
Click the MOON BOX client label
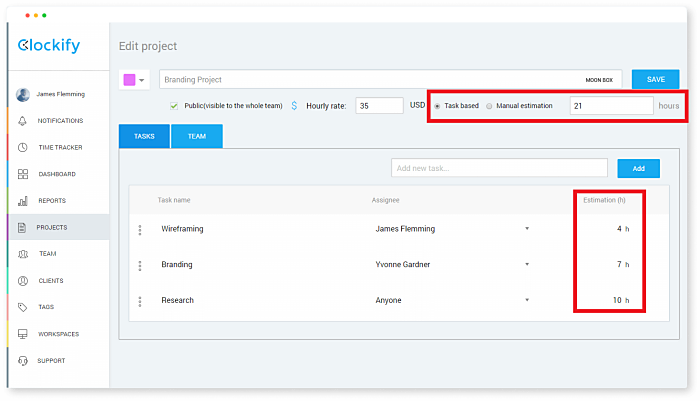pos(599,80)
